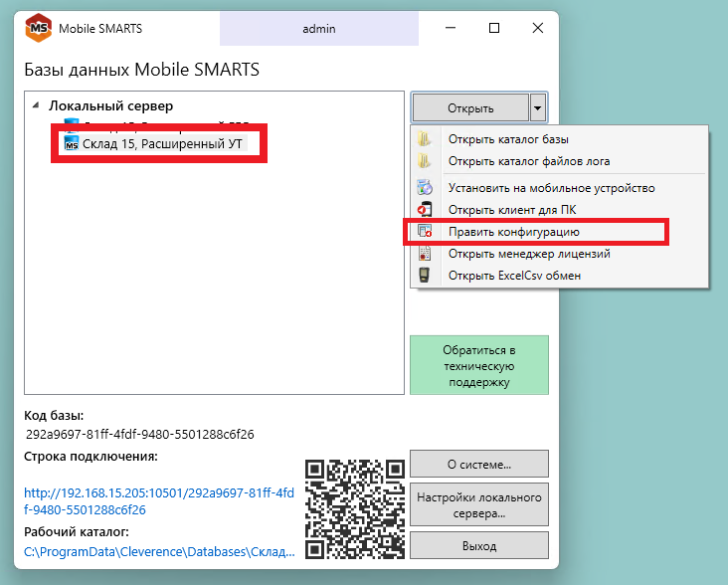The image size is (728, 585).
Task: Choose Править конфигурацию from the menu
Action: [x=513, y=232]
